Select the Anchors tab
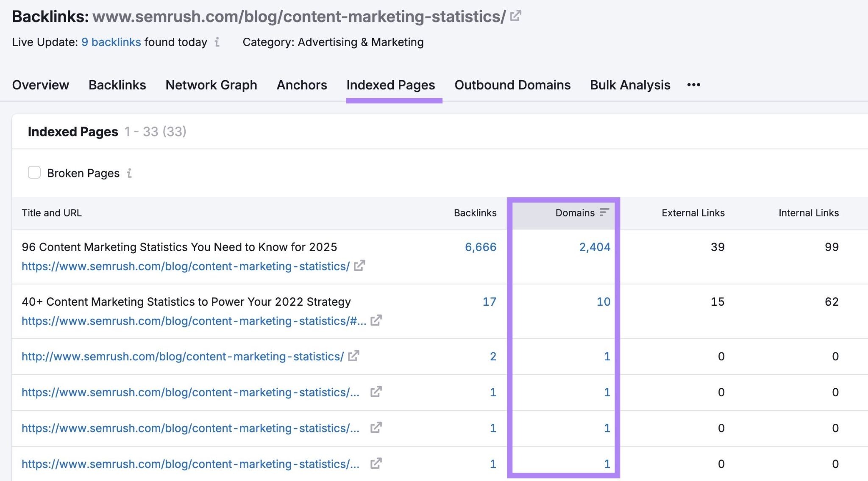Screen dimensions: 868x481 [x=301, y=85]
